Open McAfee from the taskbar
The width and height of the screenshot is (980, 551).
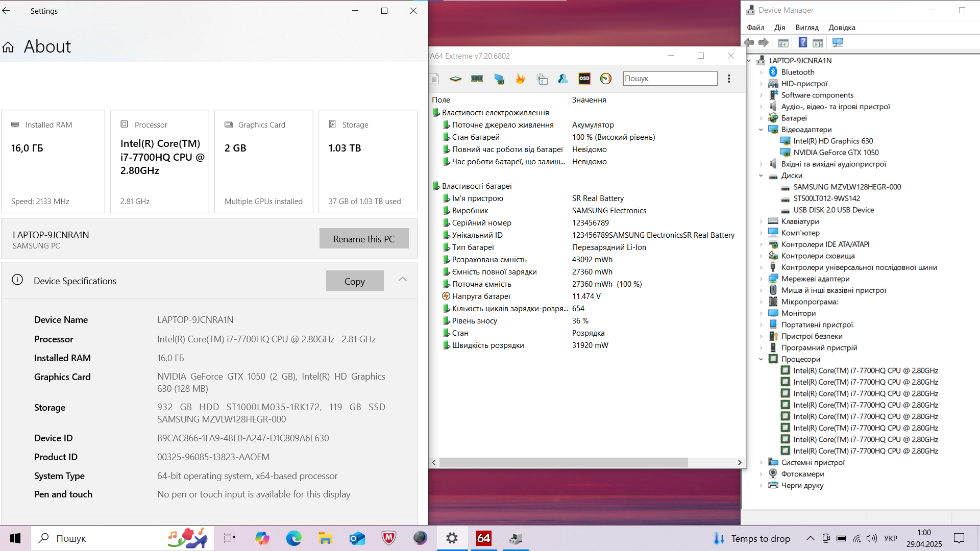[389, 538]
